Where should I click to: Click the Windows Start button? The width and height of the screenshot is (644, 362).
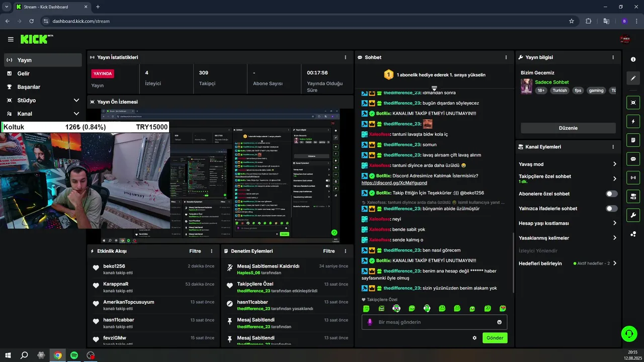coord(8,355)
